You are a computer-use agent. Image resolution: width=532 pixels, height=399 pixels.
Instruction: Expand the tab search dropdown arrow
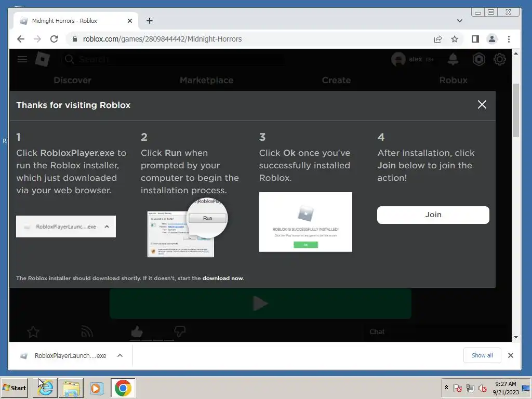(x=460, y=21)
